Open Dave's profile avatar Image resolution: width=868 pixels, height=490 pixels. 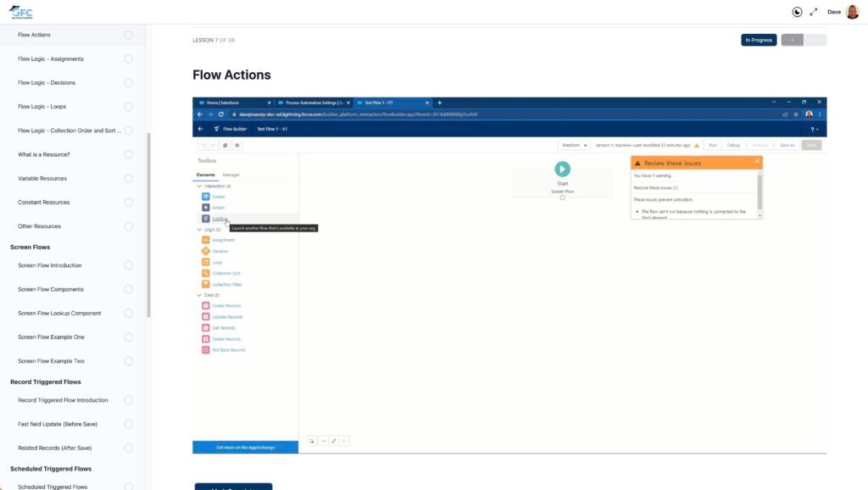tap(853, 12)
